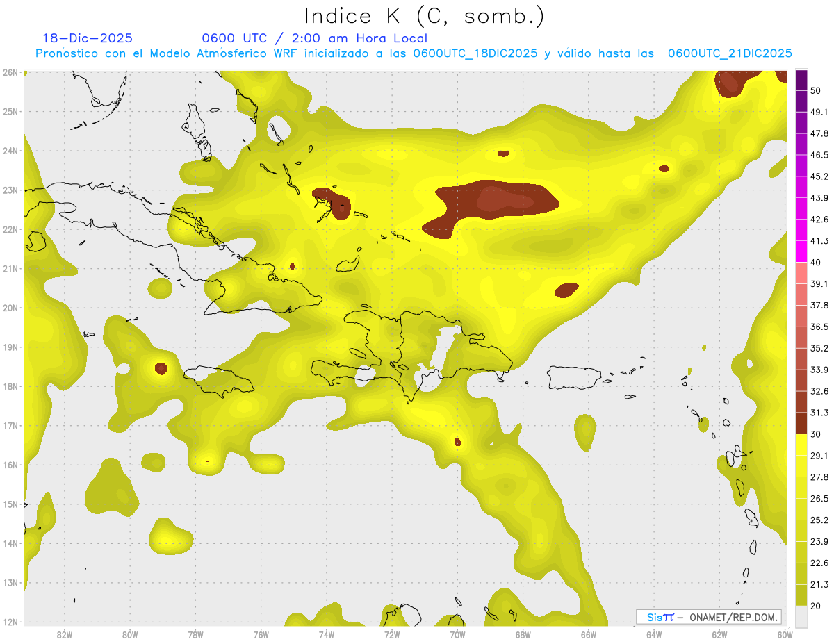
Task: Pick the bright yellow colorbar segment between 29.1 and 30
Action: pyautogui.click(x=801, y=445)
